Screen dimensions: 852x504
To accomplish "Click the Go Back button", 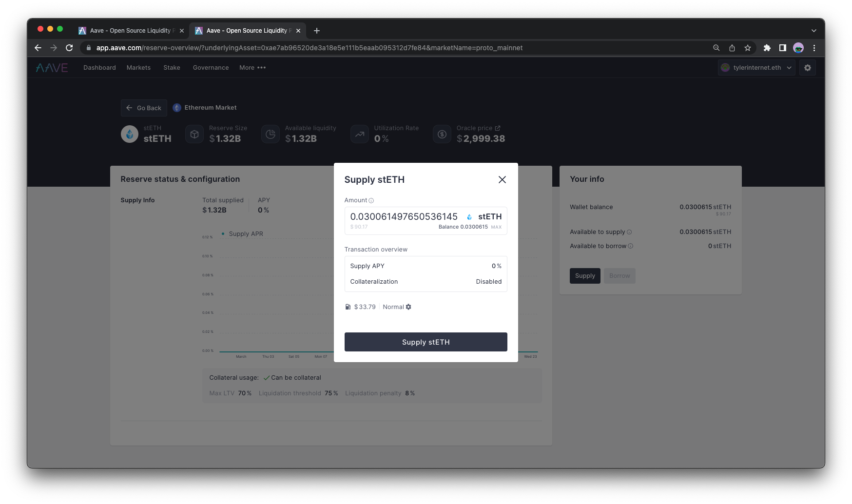I will click(x=143, y=107).
